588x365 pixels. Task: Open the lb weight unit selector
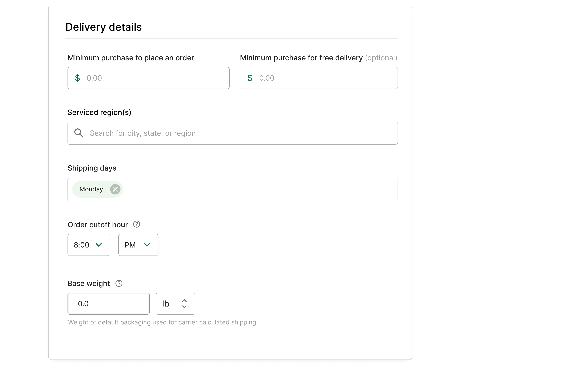175,303
